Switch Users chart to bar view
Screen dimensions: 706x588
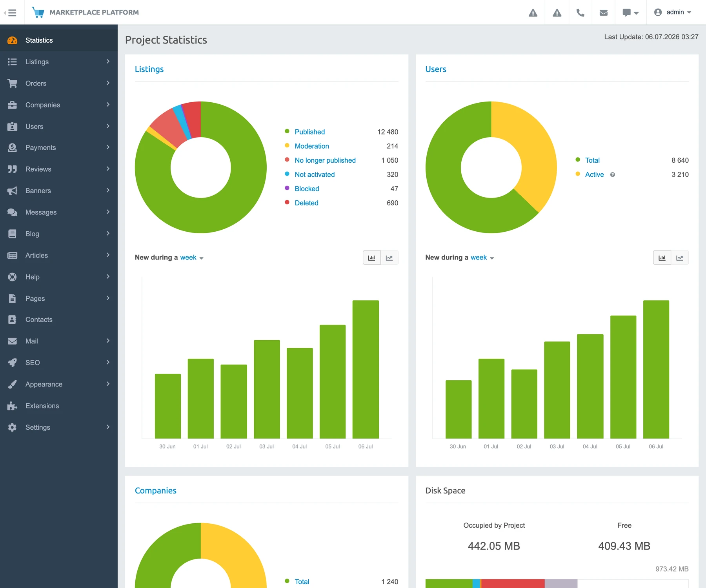(662, 258)
